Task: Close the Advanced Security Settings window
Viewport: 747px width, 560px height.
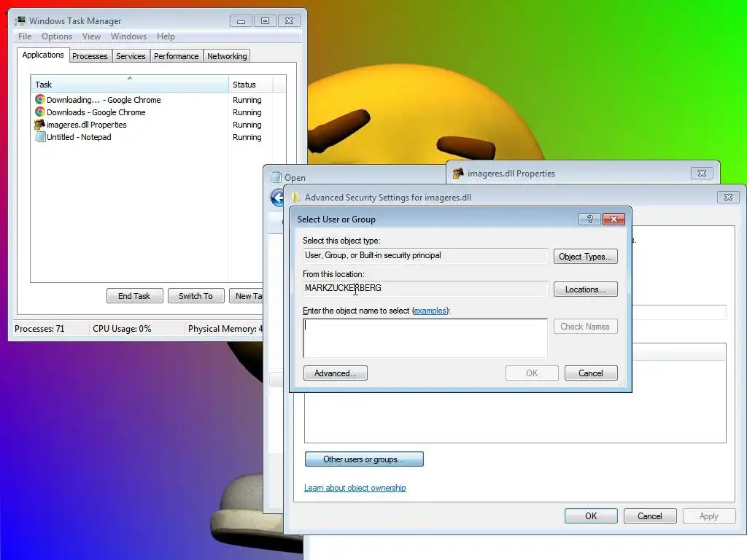Action: click(728, 197)
